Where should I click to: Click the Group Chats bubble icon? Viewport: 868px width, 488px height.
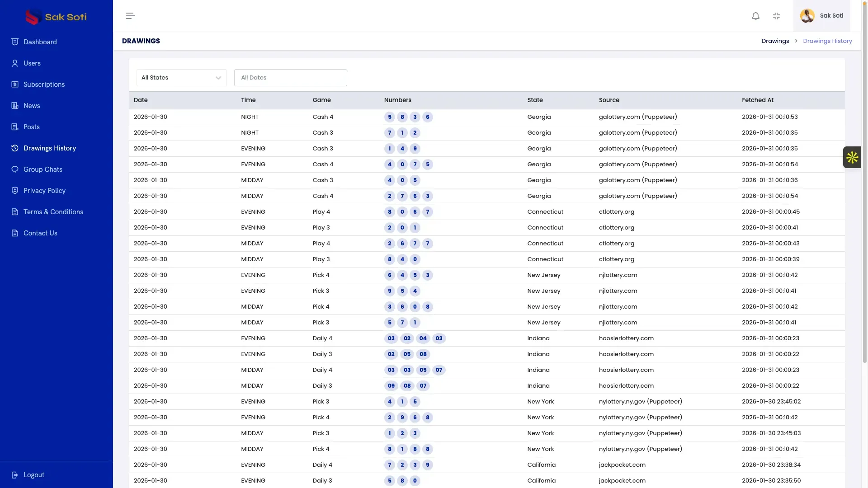point(15,169)
